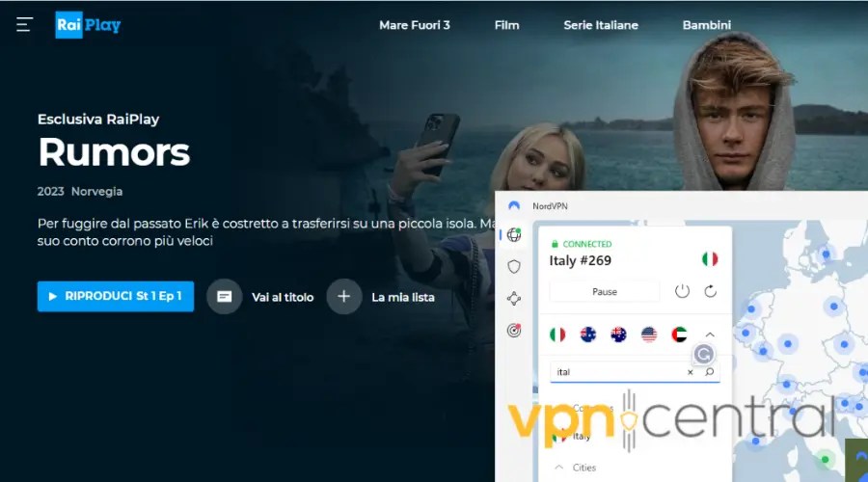Image resolution: width=868 pixels, height=482 pixels.
Task: Open the NordVPN target Dark Web Monitor icon
Action: click(x=514, y=331)
